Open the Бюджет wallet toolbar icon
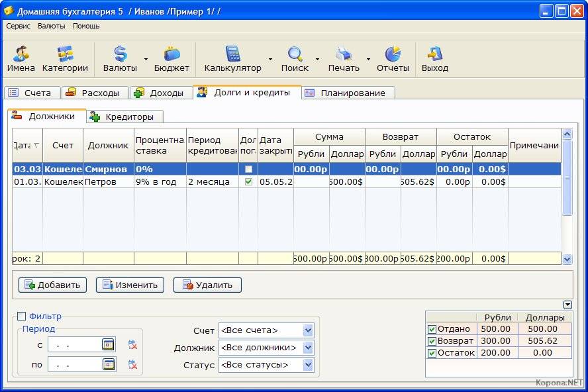 click(171, 60)
